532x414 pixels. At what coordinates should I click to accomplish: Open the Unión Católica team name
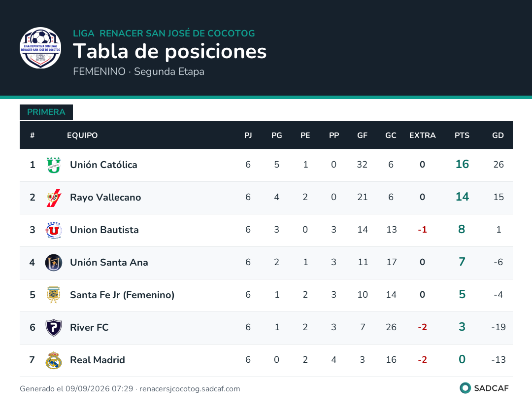(103, 165)
